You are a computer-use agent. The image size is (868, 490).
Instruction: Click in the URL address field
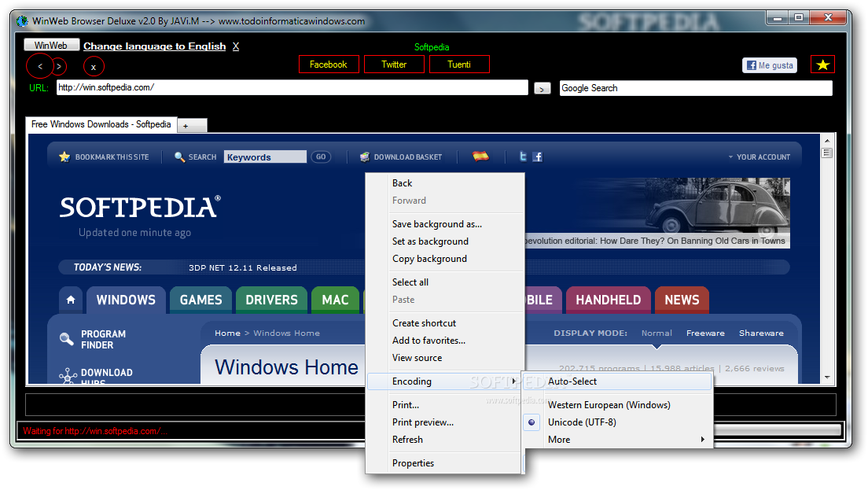tap(292, 87)
